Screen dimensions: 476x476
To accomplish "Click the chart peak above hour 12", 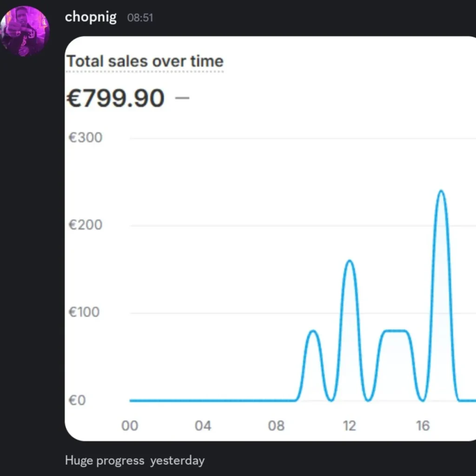I will 349,261.
